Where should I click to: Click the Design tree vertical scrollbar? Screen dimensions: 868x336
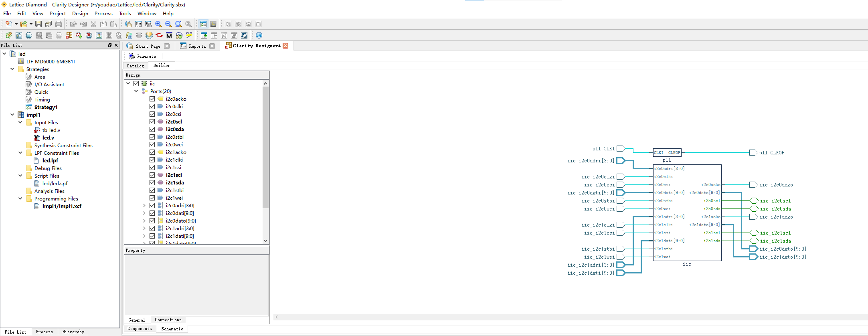[265, 147]
